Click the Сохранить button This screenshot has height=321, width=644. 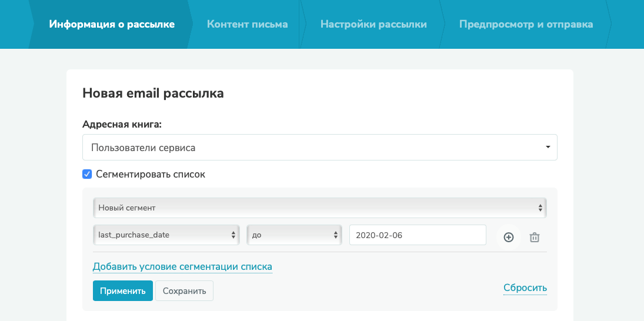pos(185,291)
